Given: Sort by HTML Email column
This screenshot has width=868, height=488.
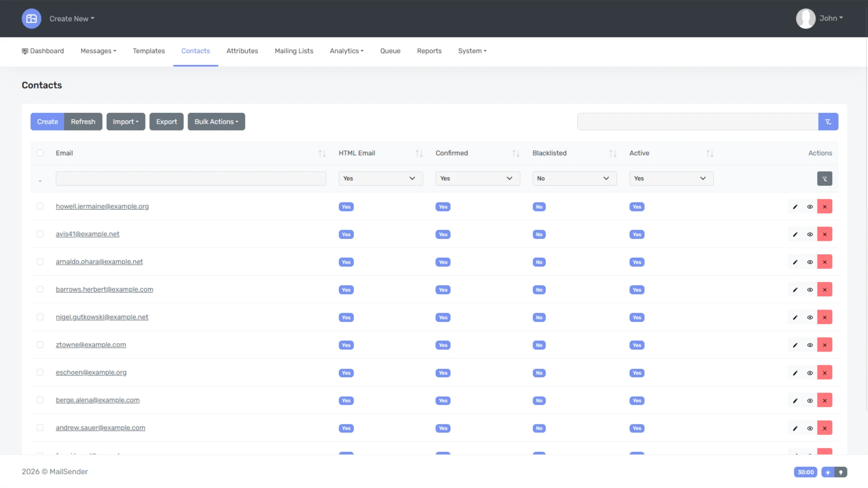Looking at the screenshot, I should (419, 154).
